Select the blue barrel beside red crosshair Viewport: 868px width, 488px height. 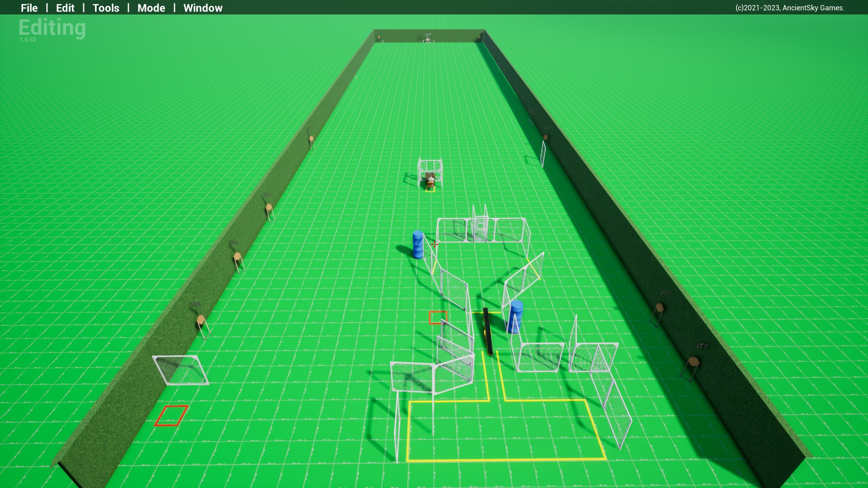[418, 245]
